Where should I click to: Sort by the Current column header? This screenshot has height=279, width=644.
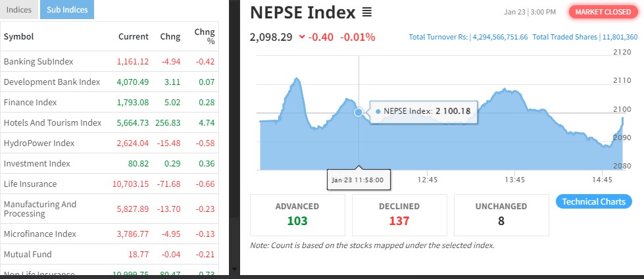click(134, 37)
